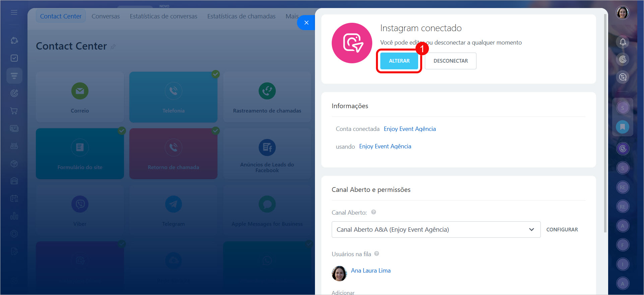Close the Instagram side panel
The width and height of the screenshot is (644, 295).
306,23
